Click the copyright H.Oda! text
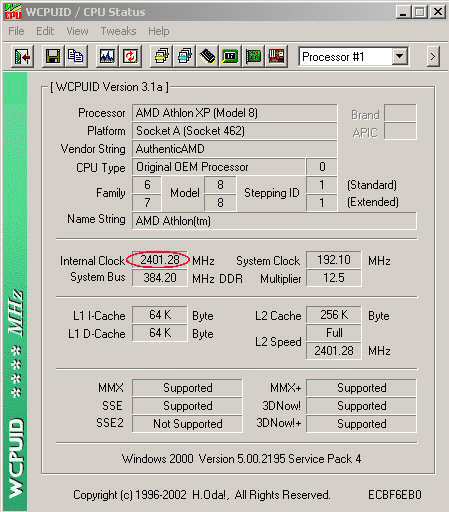This screenshot has height=512, width=449. [x=202, y=495]
